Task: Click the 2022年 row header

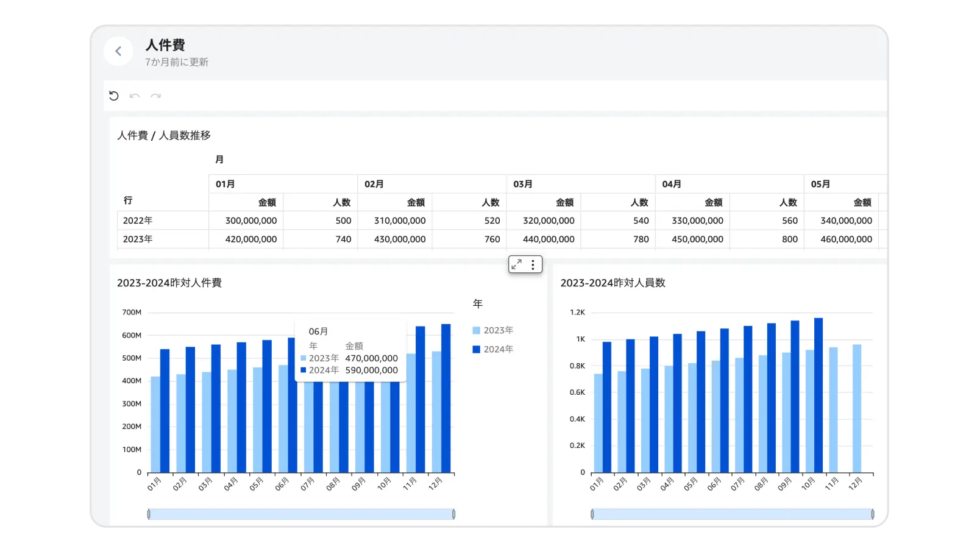Action: tap(138, 221)
